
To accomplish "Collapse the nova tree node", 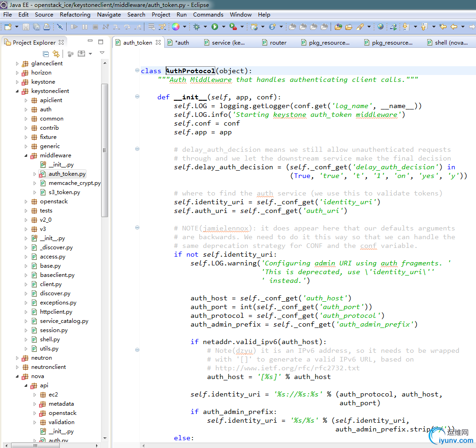I will 17,376.
